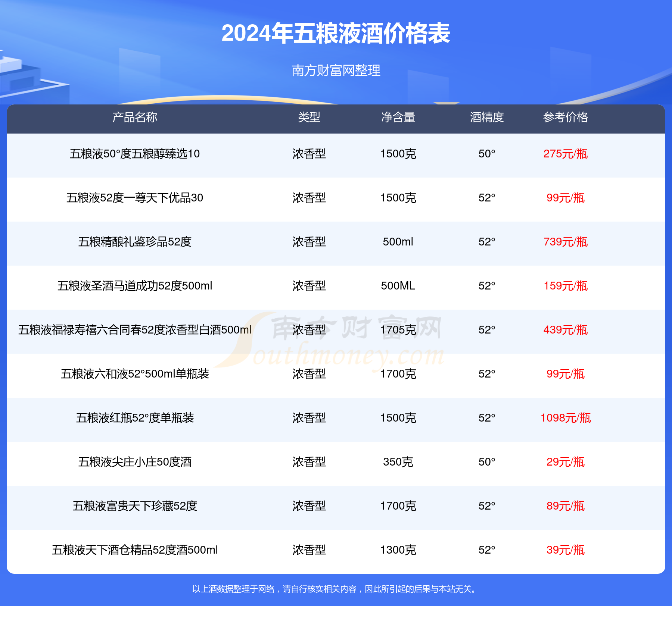This screenshot has height=623, width=672.
Task: Click 1500克 in 五粮醇臻选10 row
Action: pos(398,154)
